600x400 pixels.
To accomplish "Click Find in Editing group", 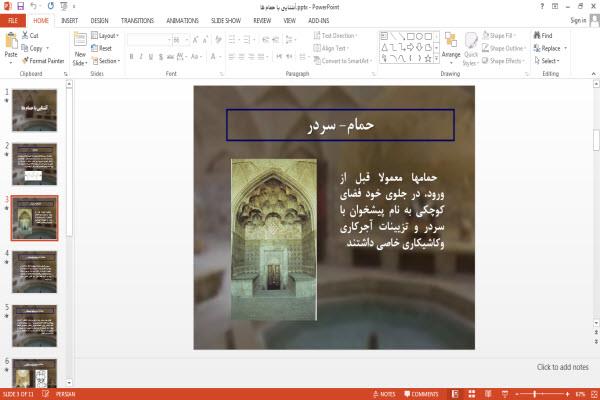I will [543, 36].
